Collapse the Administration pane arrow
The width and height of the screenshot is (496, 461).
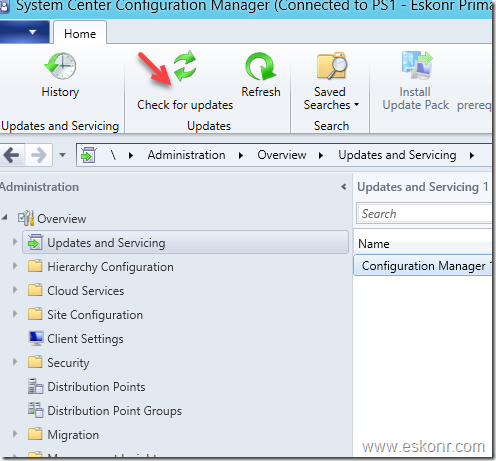point(344,187)
